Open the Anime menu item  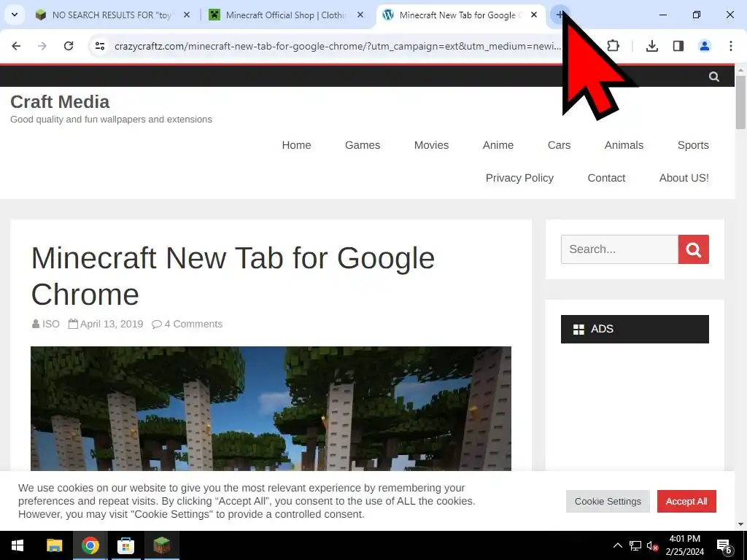point(498,145)
